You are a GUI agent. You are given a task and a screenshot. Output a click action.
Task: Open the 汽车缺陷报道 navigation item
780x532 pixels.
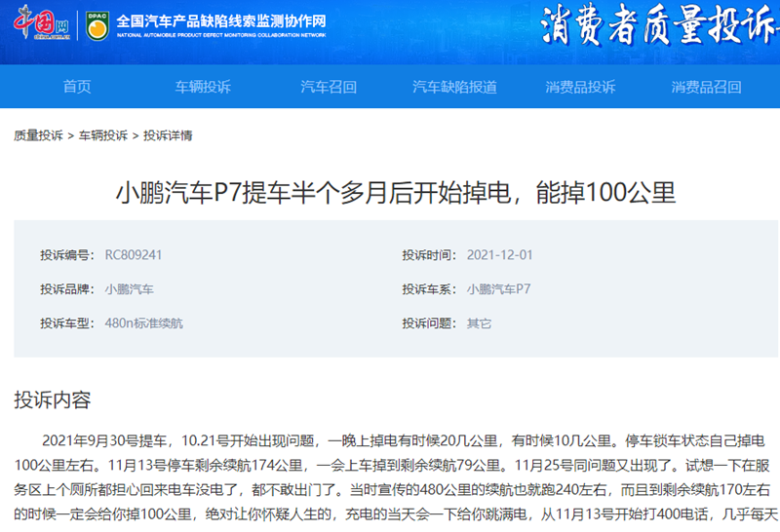(454, 87)
